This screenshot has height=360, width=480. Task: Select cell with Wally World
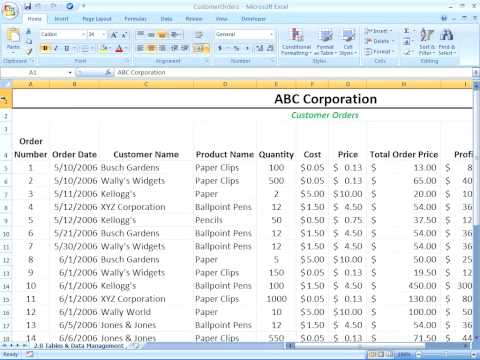tap(146, 312)
